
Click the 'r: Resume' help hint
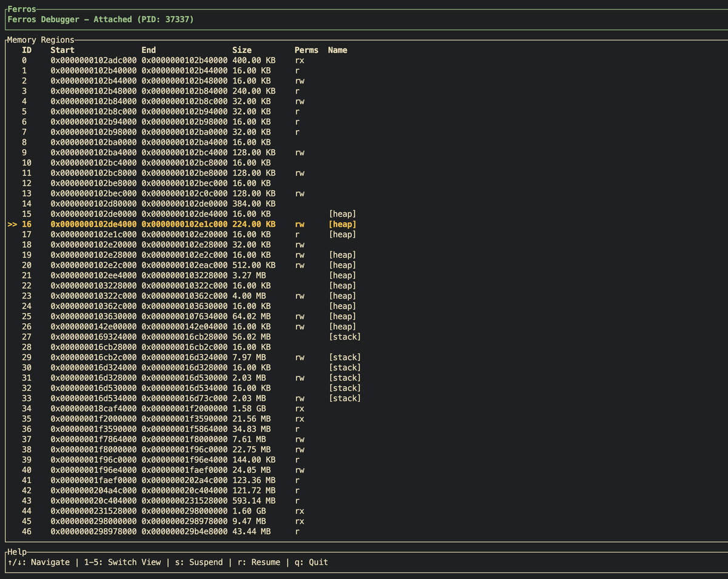(x=258, y=562)
